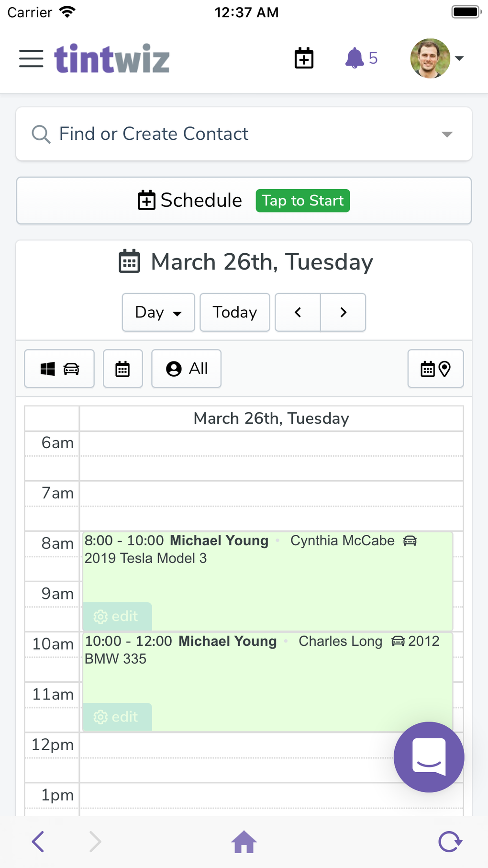Open the profile avatar dropdown
The image size is (488, 868).
coord(437,58)
